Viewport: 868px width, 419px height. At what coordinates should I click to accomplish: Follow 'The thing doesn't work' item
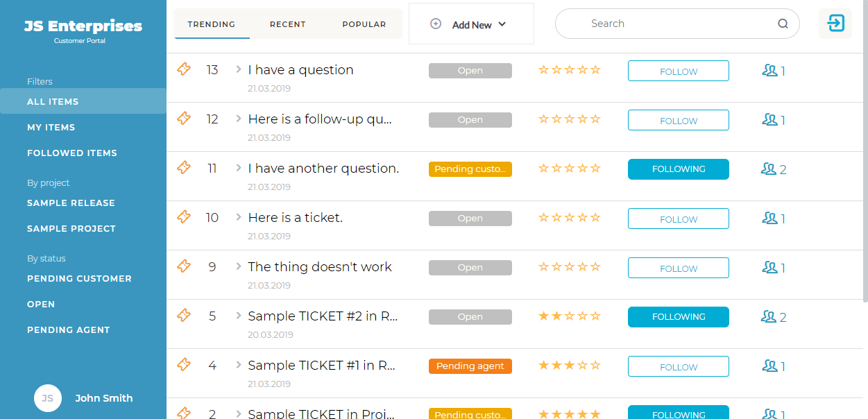[679, 268]
